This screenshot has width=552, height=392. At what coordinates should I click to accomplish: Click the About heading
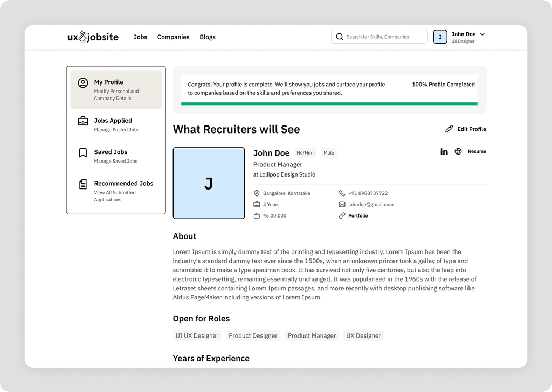(x=184, y=236)
